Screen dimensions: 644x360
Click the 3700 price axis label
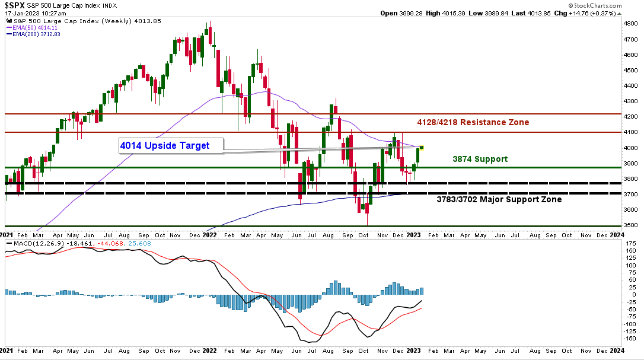click(630, 195)
